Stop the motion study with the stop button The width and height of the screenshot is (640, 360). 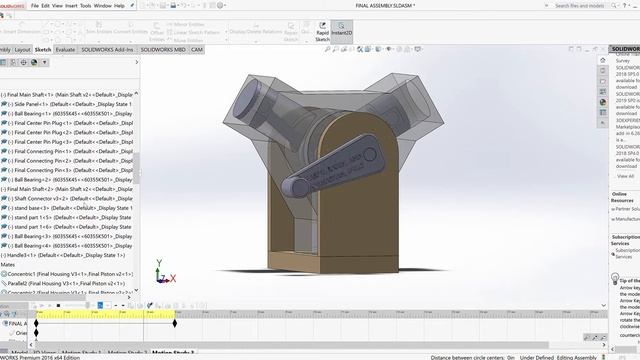click(58, 306)
